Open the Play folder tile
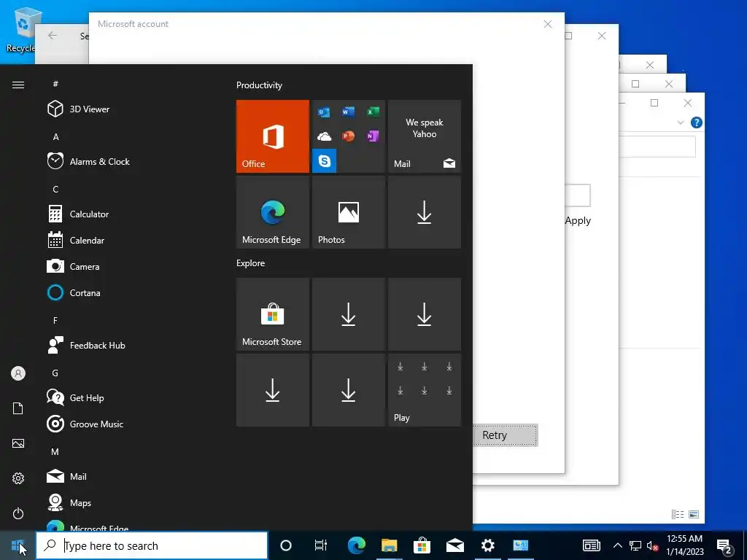Viewport: 747px width, 560px height. click(x=425, y=390)
